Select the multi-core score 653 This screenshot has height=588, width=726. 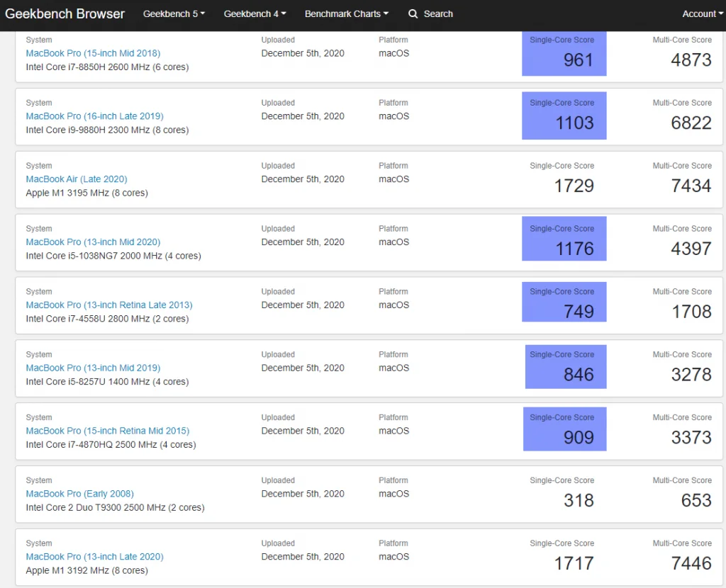(x=696, y=501)
